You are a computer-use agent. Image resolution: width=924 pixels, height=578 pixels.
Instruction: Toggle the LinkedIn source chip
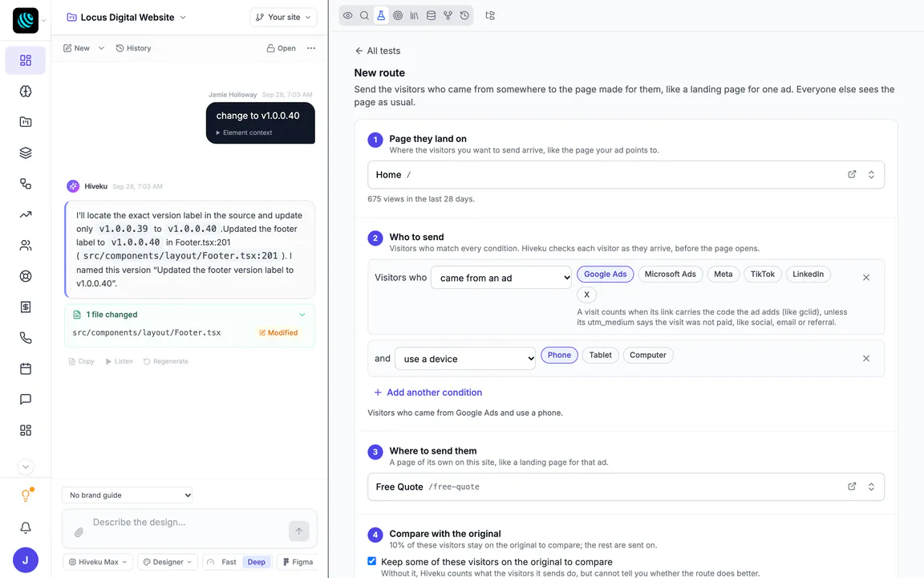(808, 275)
